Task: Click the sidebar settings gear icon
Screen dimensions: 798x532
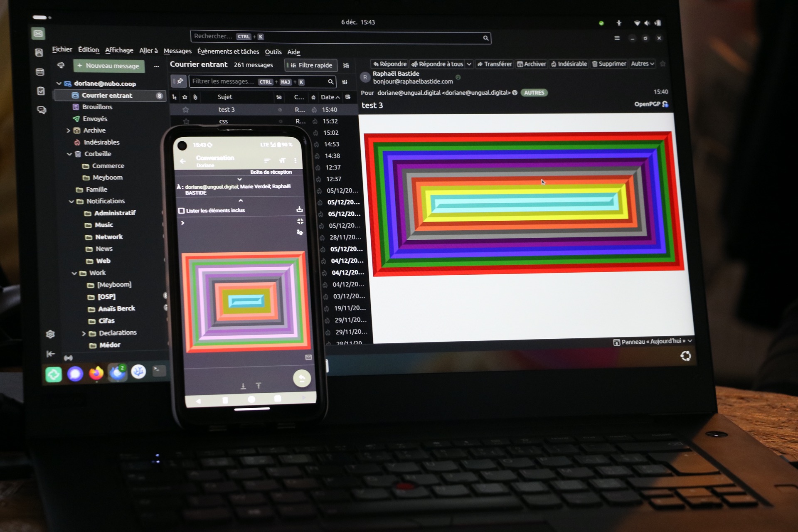Action: coord(50,334)
